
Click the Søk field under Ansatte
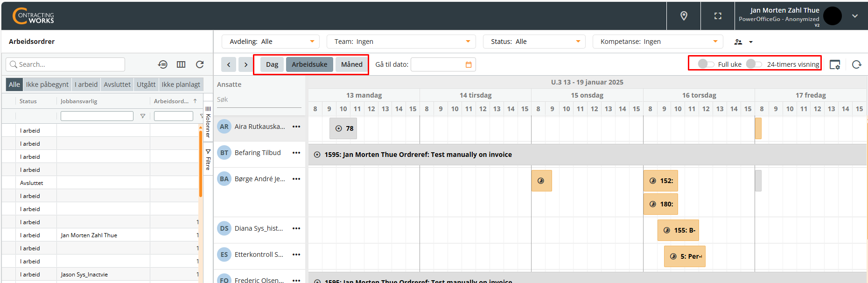click(x=259, y=100)
